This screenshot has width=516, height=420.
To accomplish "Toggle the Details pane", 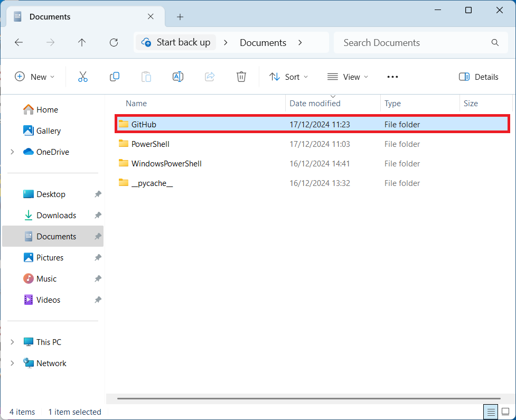I will coord(479,77).
